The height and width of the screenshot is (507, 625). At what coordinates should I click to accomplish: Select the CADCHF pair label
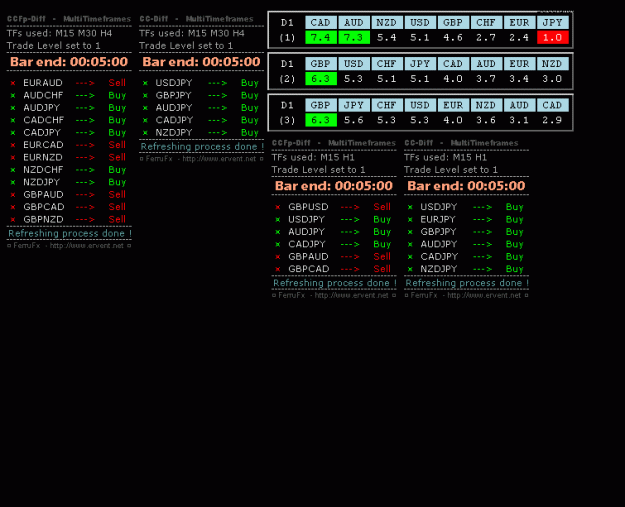click(43, 120)
